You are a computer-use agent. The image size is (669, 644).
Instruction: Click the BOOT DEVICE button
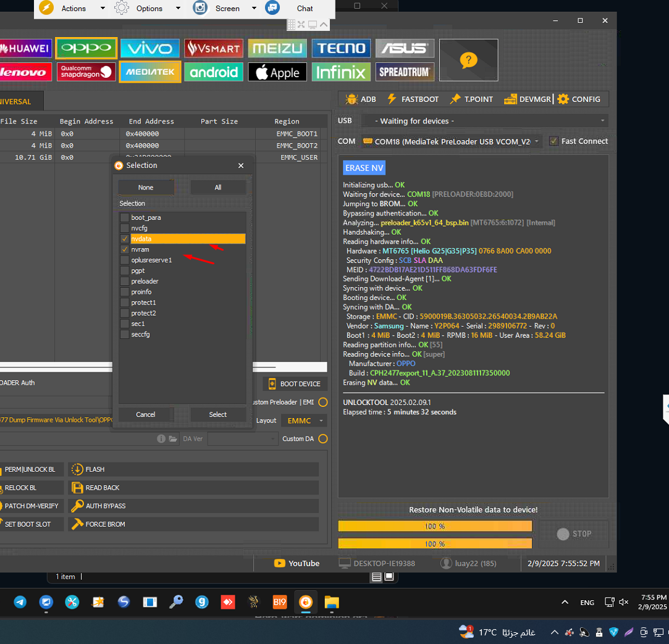coord(295,384)
